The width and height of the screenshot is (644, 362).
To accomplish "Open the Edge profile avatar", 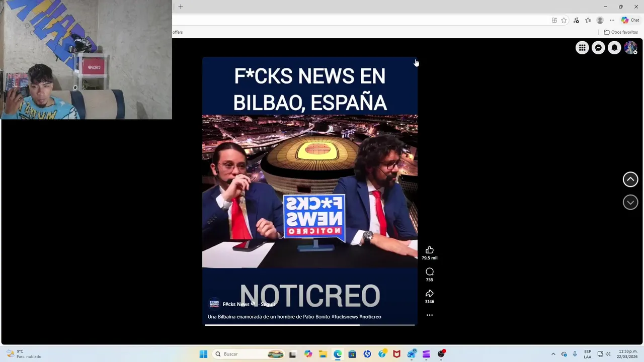I will [x=600, y=20].
